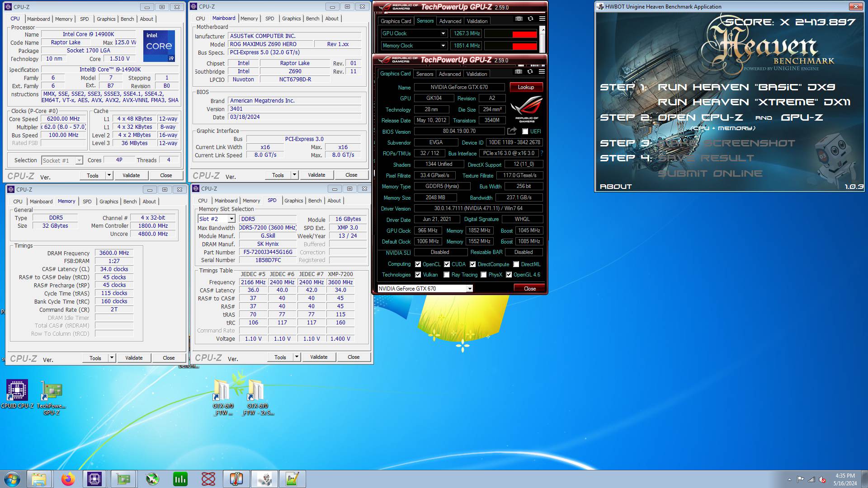This screenshot has height=488, width=868.
Task: Expand Tools dropdown arrow in CPU-Z CPU window
Action: pos(109,175)
